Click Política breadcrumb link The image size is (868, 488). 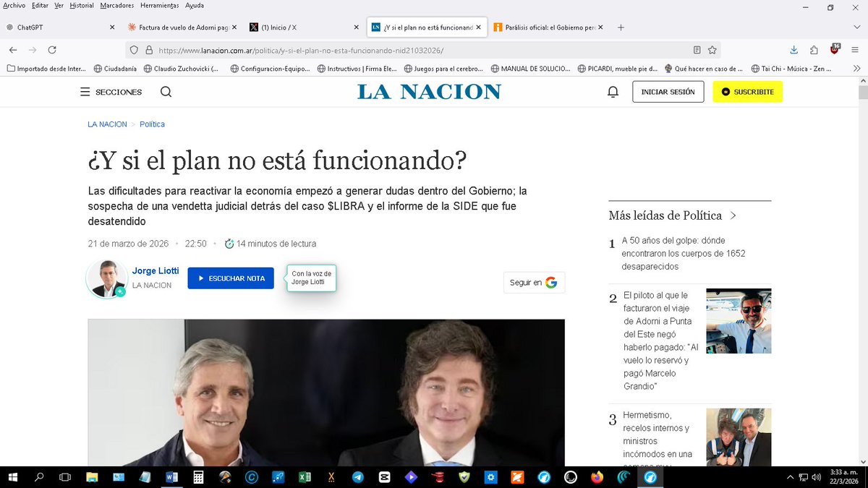coord(152,124)
